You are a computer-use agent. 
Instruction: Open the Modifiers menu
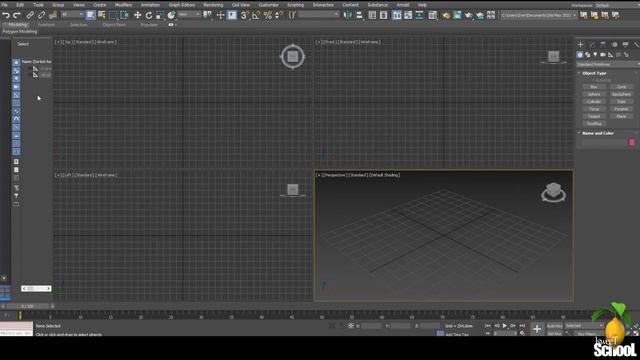[123, 5]
